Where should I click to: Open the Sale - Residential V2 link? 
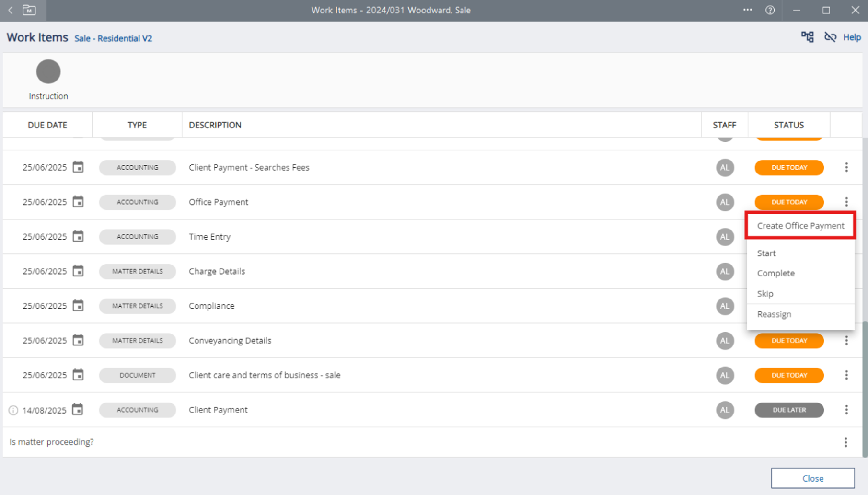(x=113, y=38)
